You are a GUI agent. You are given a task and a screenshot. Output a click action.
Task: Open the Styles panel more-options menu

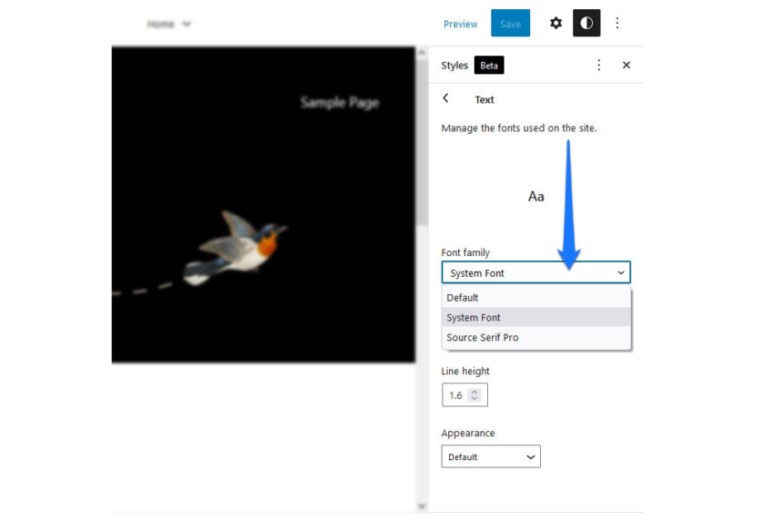(x=598, y=65)
